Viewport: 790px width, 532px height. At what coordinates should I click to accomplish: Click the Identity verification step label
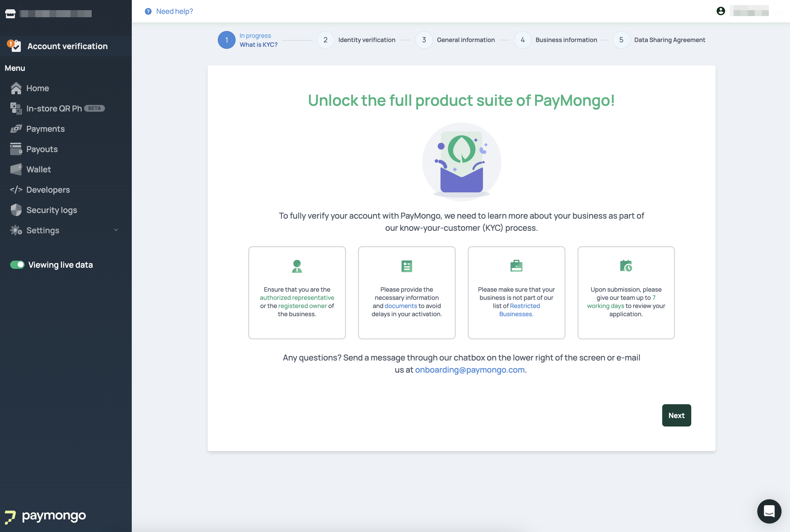click(x=367, y=40)
